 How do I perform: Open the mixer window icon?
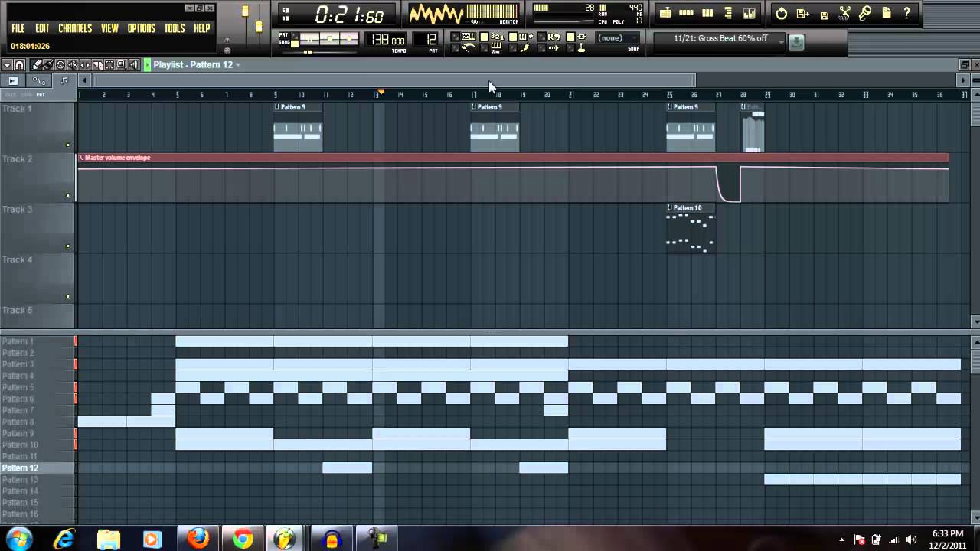749,13
